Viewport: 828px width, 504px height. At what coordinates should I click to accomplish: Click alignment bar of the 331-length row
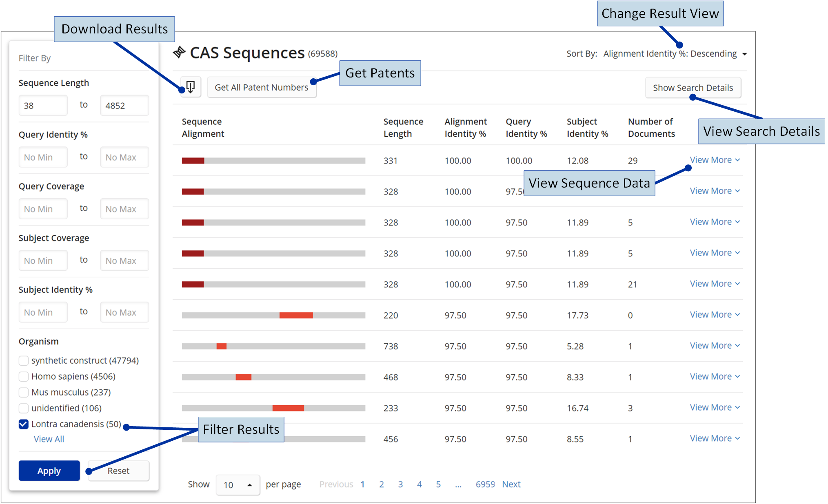(273, 161)
